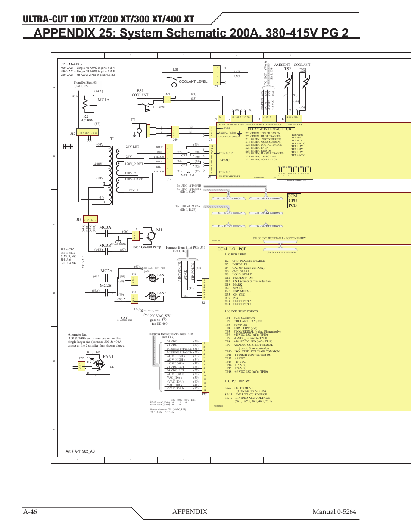Click the 'Harness from Pilot PCB J45' text
411x532 pixels.
[x=186, y=248]
